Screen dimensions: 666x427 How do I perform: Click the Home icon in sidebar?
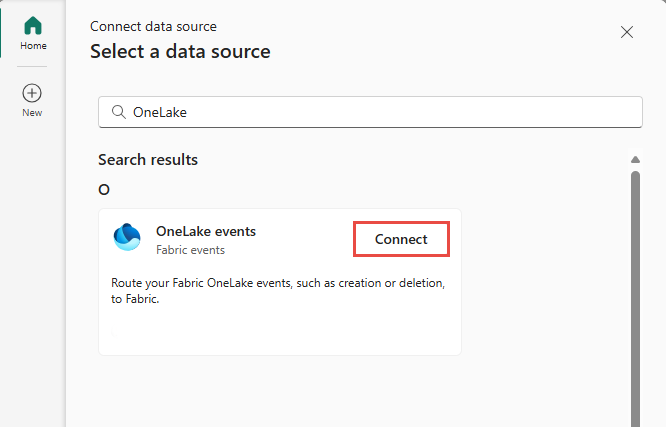pos(32,26)
